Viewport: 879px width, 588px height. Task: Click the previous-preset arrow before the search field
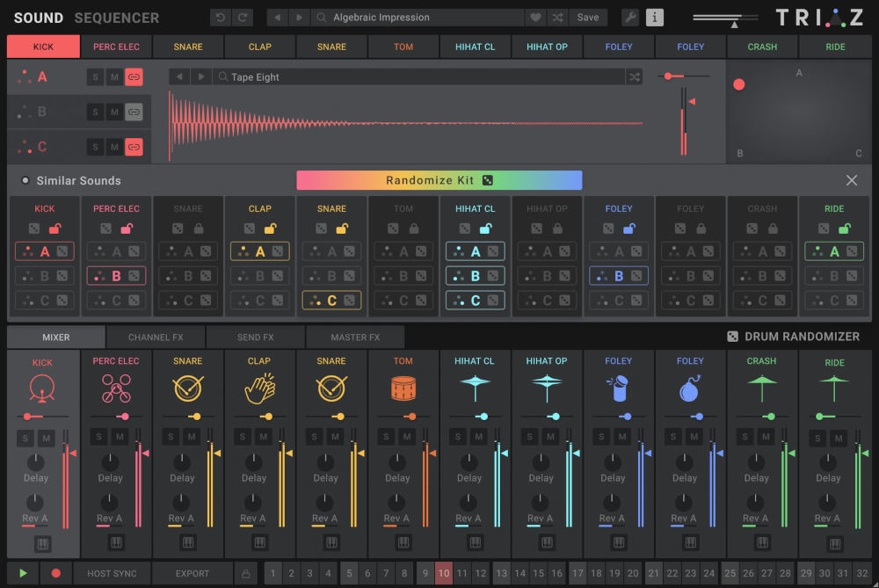coord(275,17)
